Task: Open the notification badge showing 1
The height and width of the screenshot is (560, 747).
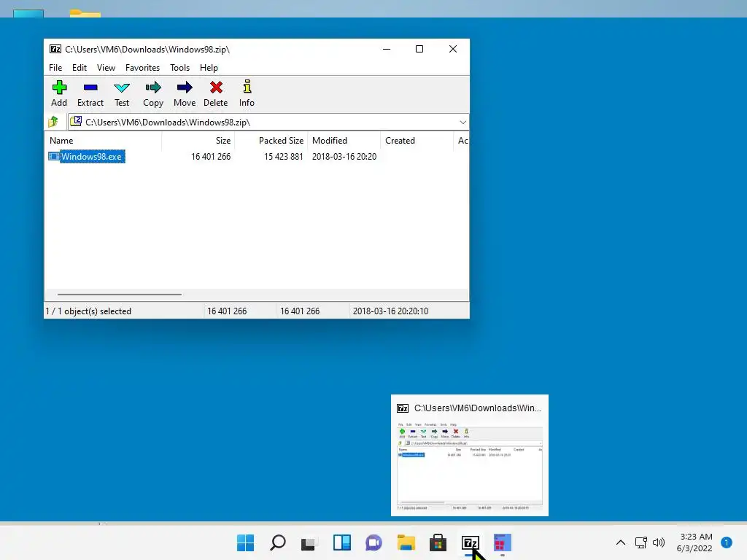Action: (727, 542)
